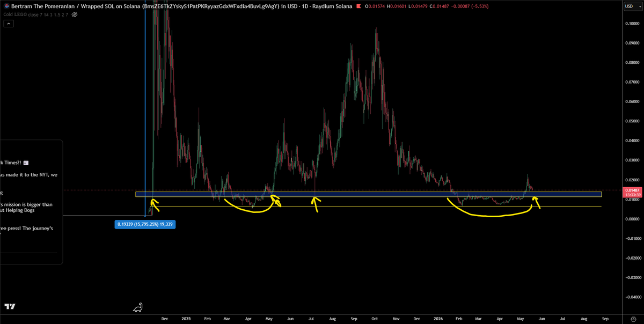
Task: Toggle visibility eye of Cold LEGO indicator
Action: (x=74, y=14)
